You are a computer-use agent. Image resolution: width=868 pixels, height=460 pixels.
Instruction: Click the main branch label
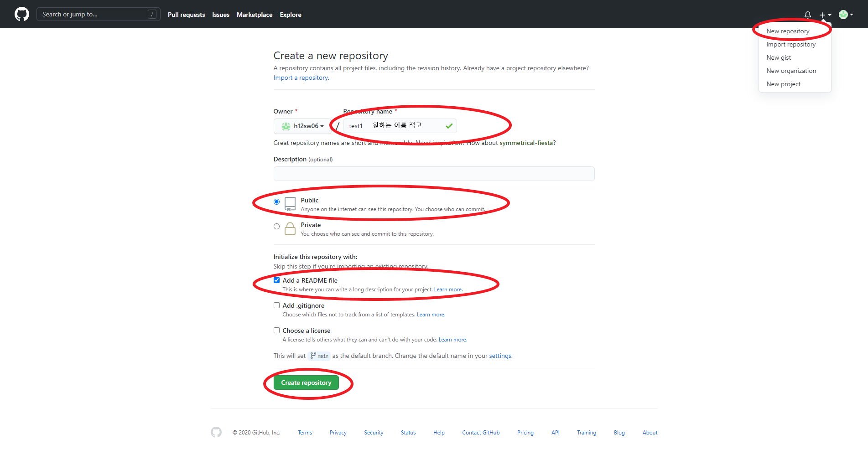(x=319, y=356)
